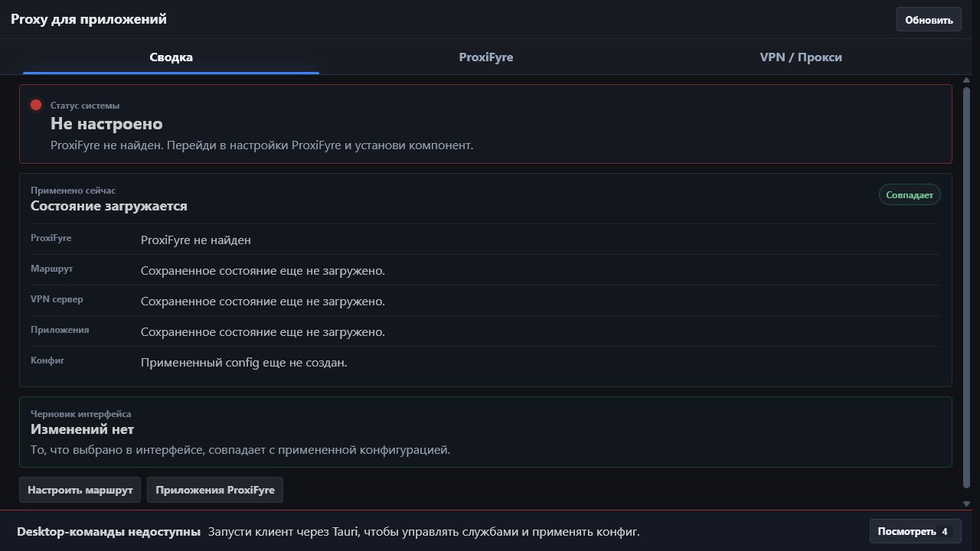Click the Обновить button

click(x=929, y=20)
